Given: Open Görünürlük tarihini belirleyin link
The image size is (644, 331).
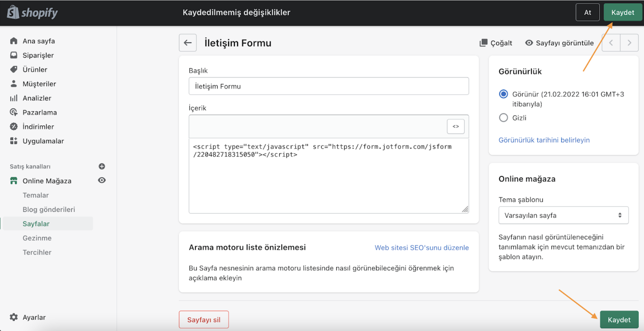Looking at the screenshot, I should (x=544, y=140).
